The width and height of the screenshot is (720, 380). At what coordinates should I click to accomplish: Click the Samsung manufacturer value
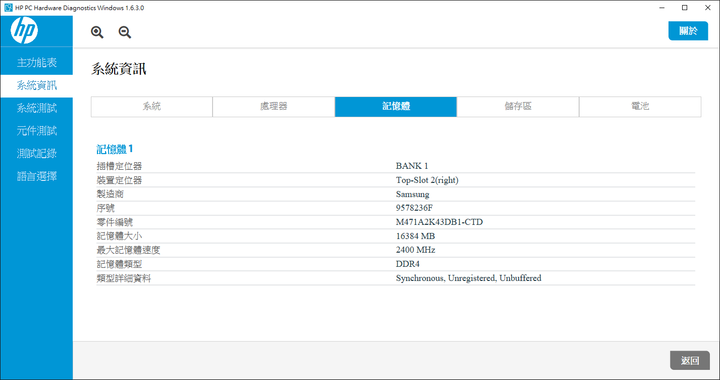(x=412, y=194)
